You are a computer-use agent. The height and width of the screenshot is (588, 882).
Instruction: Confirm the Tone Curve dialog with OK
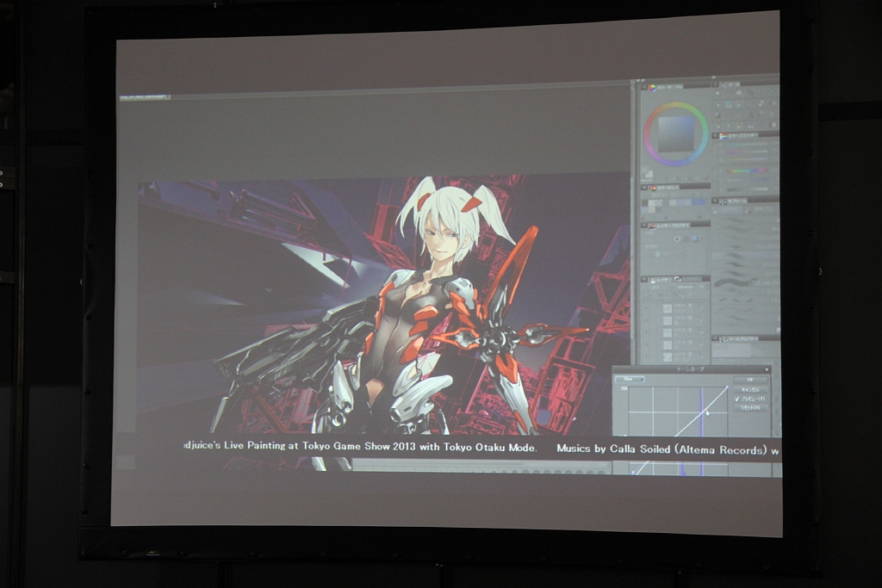[750, 380]
